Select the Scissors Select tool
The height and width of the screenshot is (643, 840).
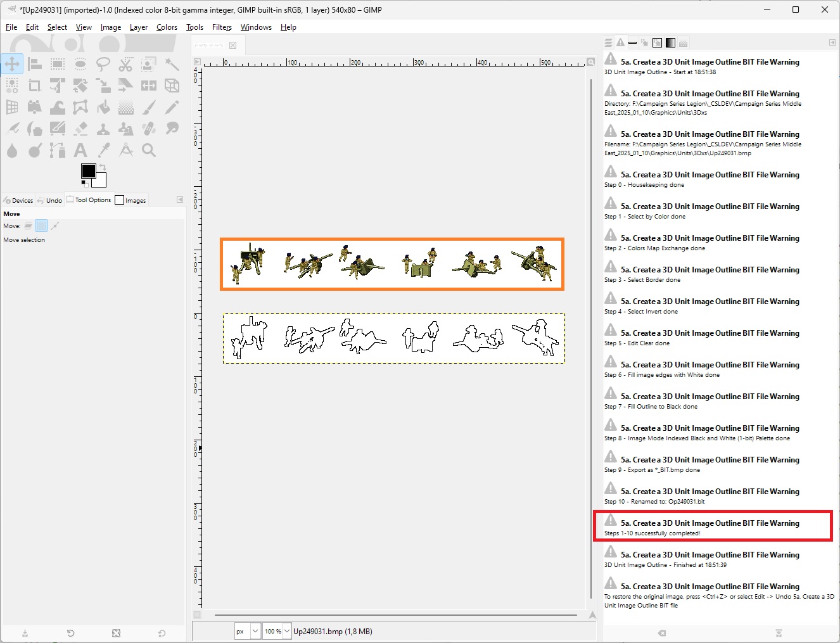pos(126,64)
